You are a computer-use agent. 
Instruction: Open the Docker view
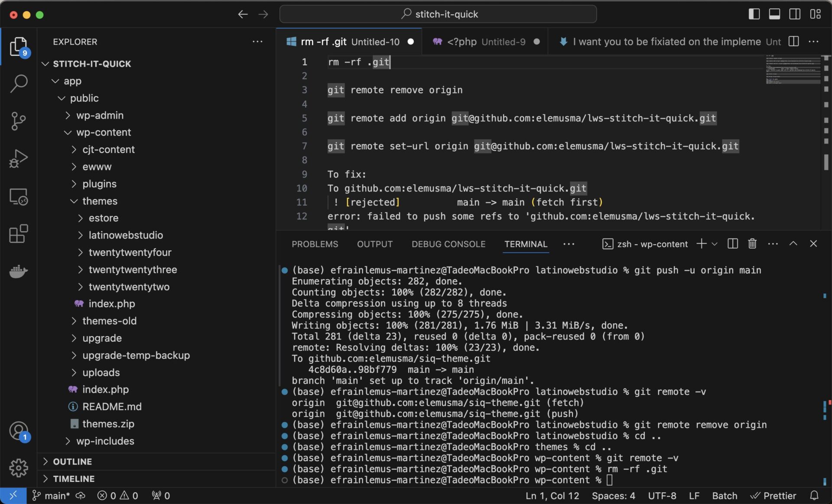pyautogui.click(x=19, y=271)
